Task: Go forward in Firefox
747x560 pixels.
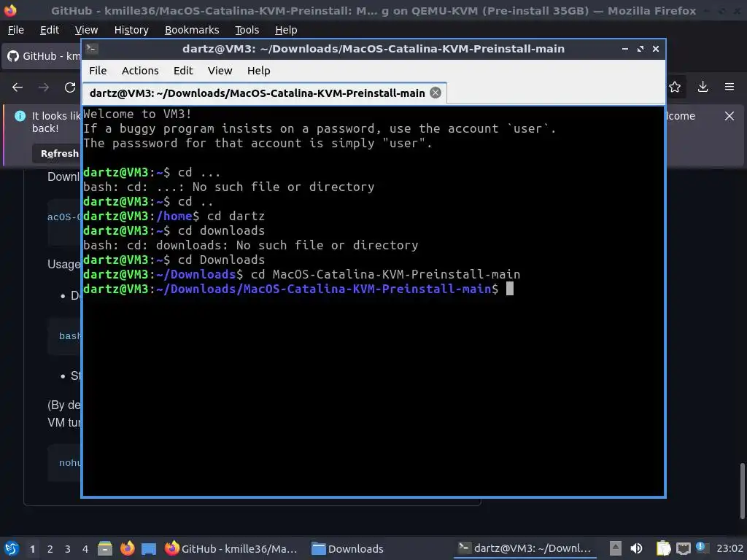Action: coord(44,87)
